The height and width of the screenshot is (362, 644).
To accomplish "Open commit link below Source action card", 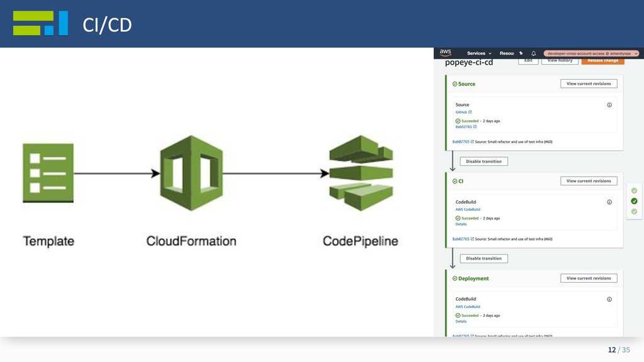I will click(x=461, y=141).
